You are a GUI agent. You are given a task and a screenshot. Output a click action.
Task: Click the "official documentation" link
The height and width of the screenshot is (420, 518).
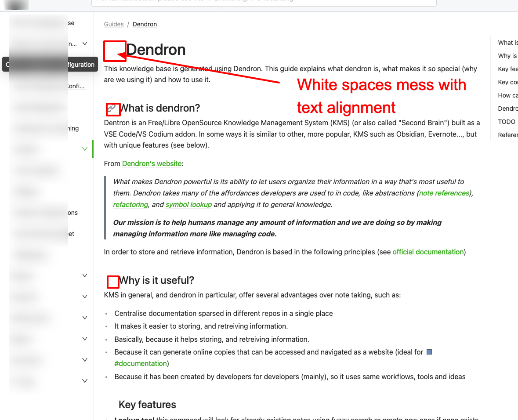click(428, 252)
